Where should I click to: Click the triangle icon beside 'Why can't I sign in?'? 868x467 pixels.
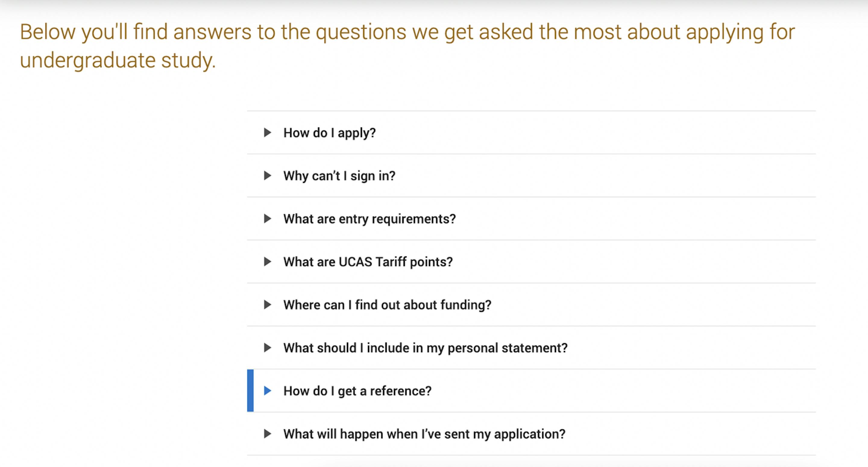point(268,176)
